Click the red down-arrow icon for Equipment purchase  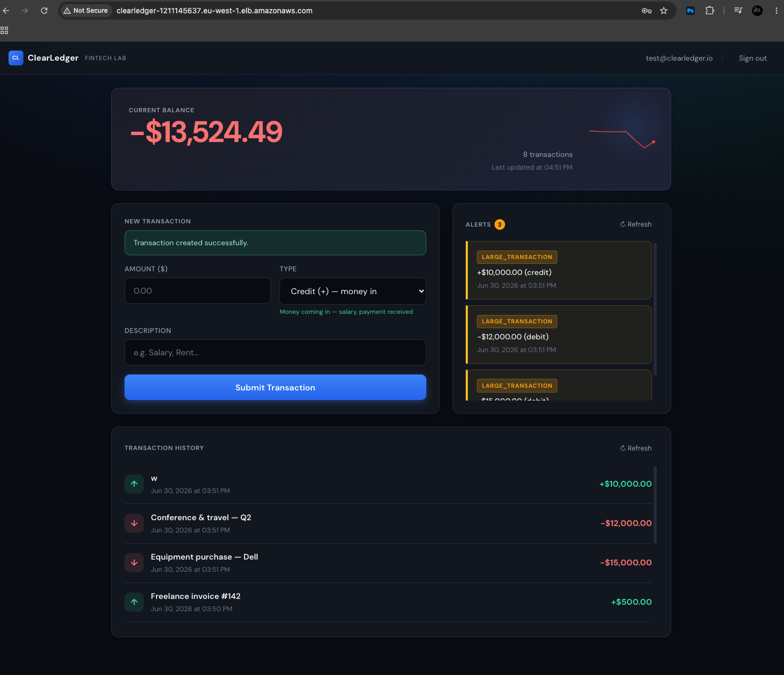click(x=134, y=563)
